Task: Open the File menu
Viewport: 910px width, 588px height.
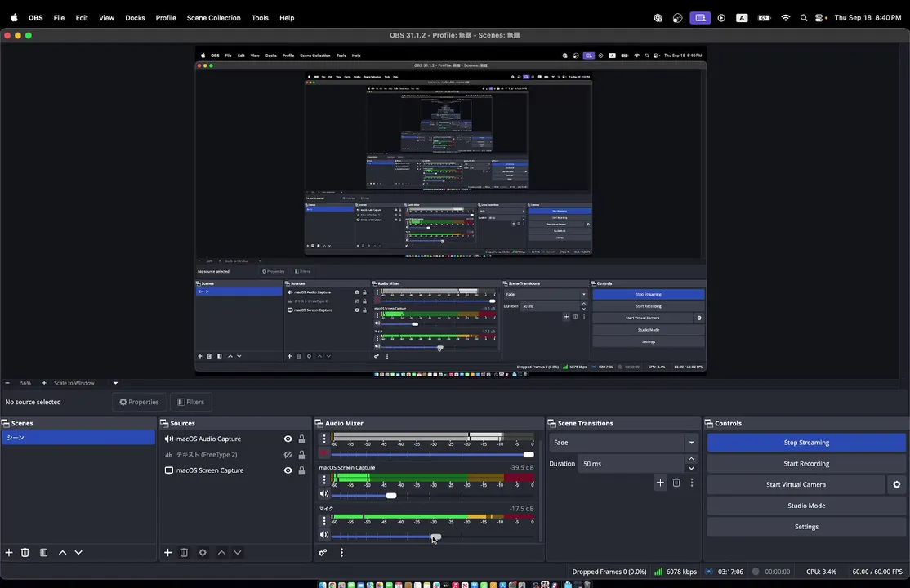Action: pos(59,18)
